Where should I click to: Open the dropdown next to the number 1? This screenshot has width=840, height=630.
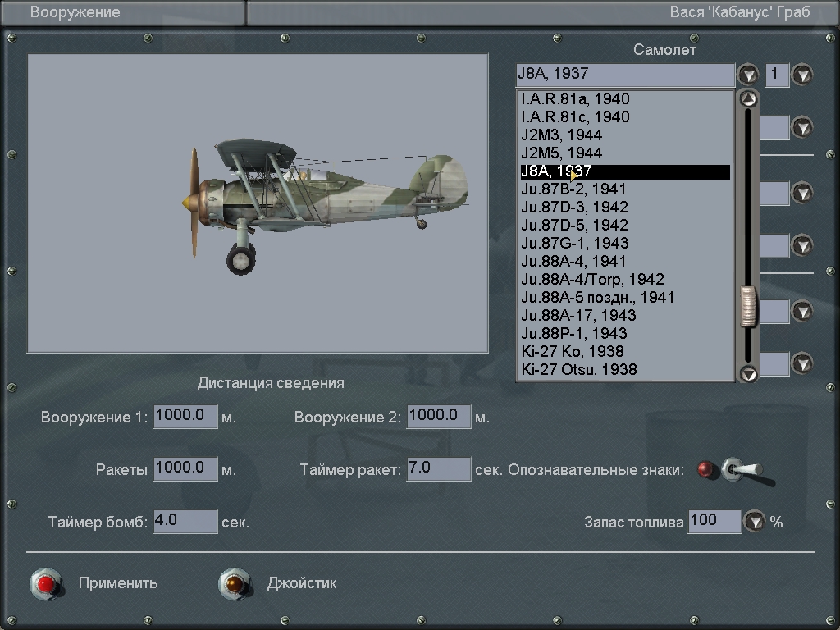(x=802, y=75)
